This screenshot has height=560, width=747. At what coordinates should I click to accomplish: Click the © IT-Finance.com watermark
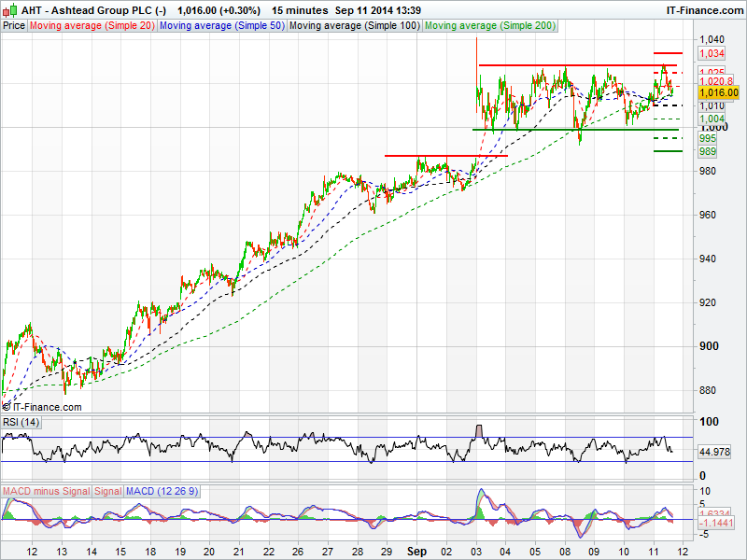click(42, 407)
